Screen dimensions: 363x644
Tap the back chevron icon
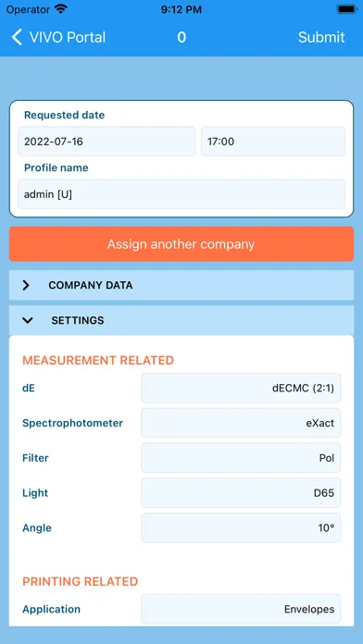(17, 37)
